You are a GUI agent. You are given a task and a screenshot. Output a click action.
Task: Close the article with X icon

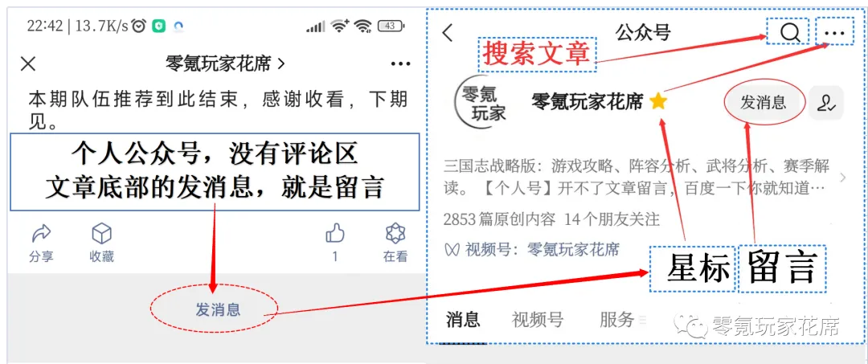pyautogui.click(x=27, y=63)
